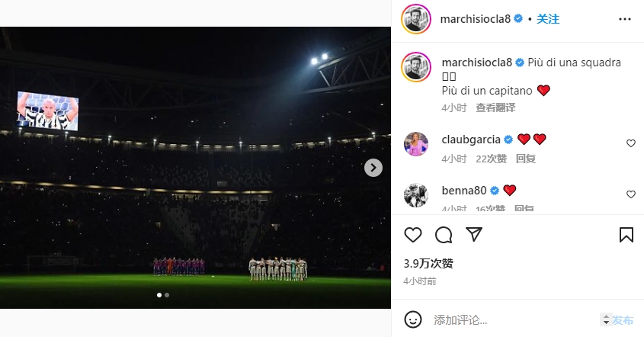View the 22次赞 likes on claubgarcia's comment
The height and width of the screenshot is (337, 644).
point(492,159)
